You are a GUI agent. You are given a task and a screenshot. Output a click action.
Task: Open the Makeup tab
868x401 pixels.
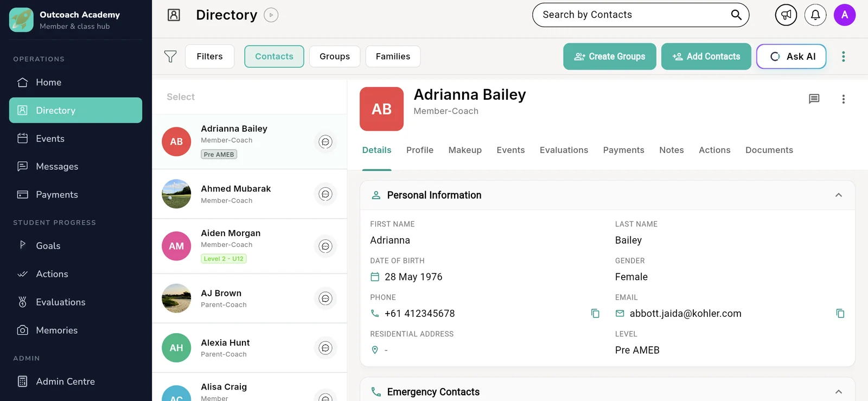tap(465, 150)
